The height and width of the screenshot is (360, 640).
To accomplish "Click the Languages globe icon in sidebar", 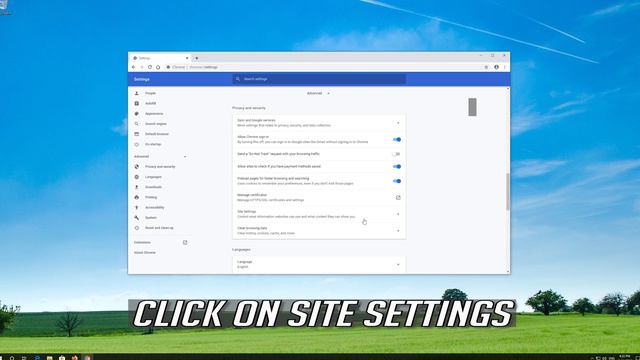I will tap(137, 177).
